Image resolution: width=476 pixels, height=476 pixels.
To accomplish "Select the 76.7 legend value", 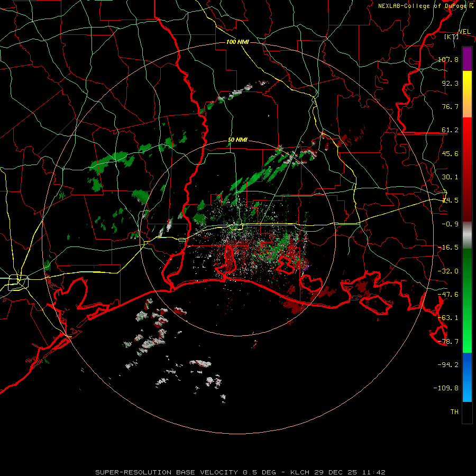I will click(450, 106).
